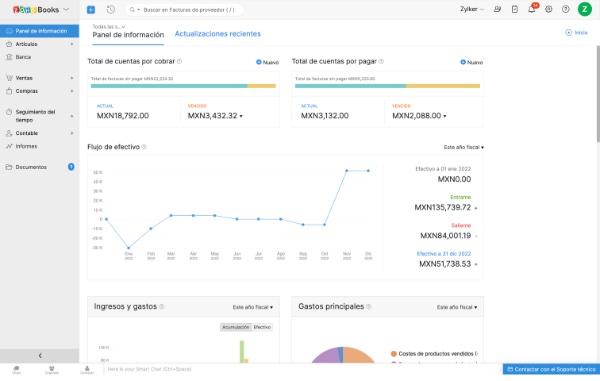The width and height of the screenshot is (600, 381).
Task: Click info icon beside Ingresos y gastos
Action: pyautogui.click(x=161, y=307)
